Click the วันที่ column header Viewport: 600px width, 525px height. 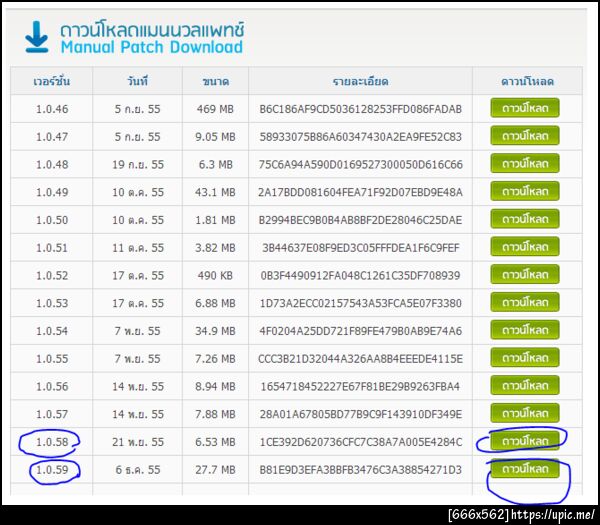pyautogui.click(x=138, y=81)
